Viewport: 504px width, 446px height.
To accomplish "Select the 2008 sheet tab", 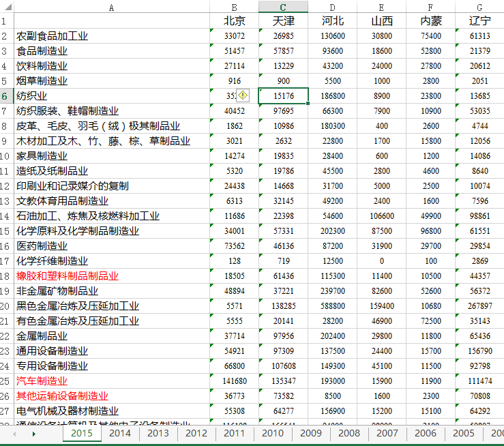I will (x=349, y=433).
